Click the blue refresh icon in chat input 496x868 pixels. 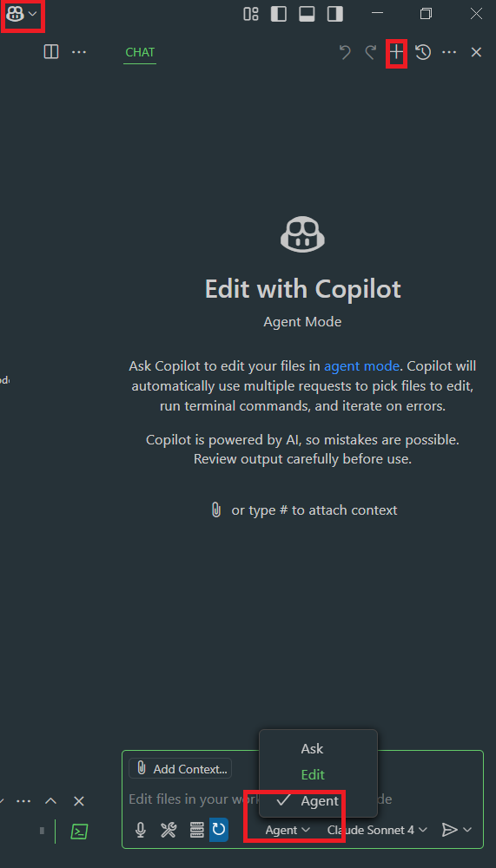click(219, 829)
